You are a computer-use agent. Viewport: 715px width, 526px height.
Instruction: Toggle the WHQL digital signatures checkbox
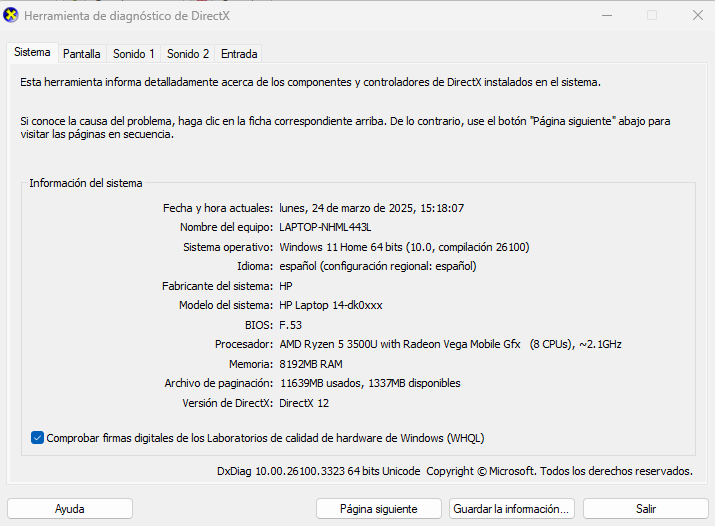(37, 438)
